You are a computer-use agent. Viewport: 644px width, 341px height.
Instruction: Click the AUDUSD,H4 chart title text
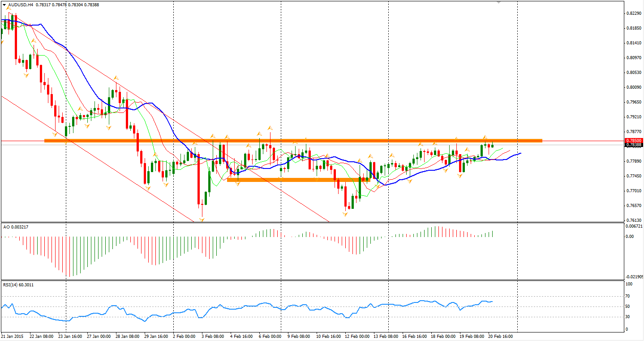tap(21, 5)
